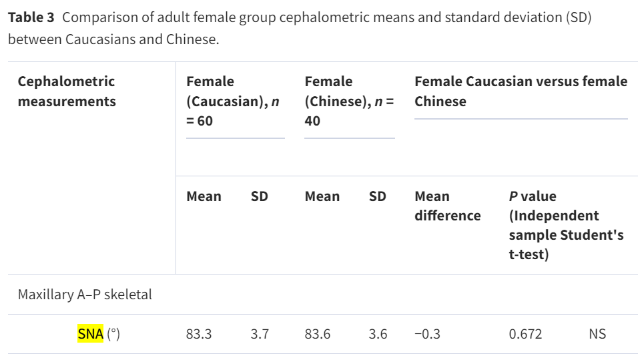The height and width of the screenshot is (356, 644).
Task: Select the Table 3 caption label
Action: (x=31, y=17)
